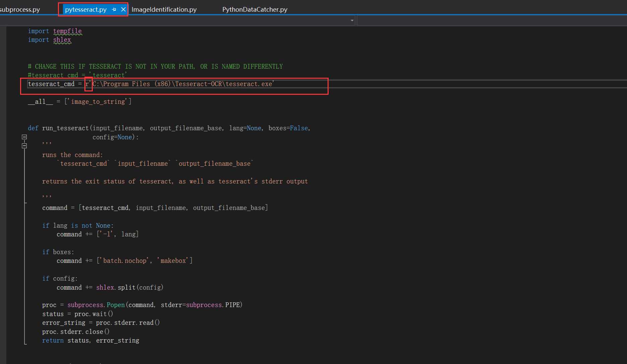Click the "import shlex" line
This screenshot has height=364, width=627.
[x=50, y=40]
